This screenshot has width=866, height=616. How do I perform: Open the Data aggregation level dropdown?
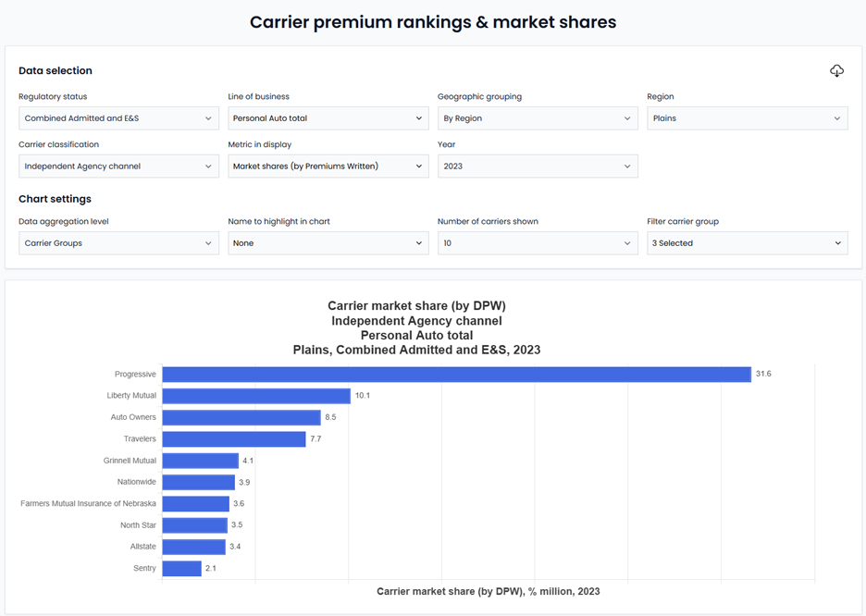[118, 243]
